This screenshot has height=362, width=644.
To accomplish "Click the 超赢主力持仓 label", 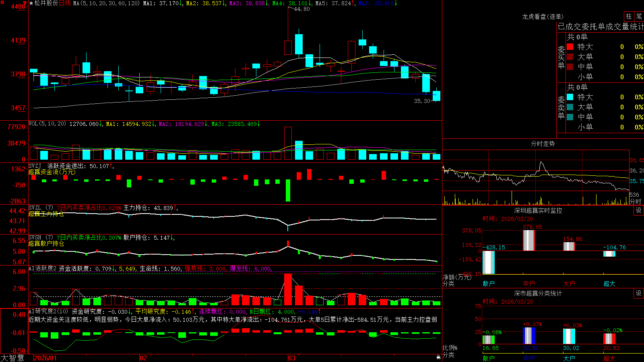I will tap(46, 214).
